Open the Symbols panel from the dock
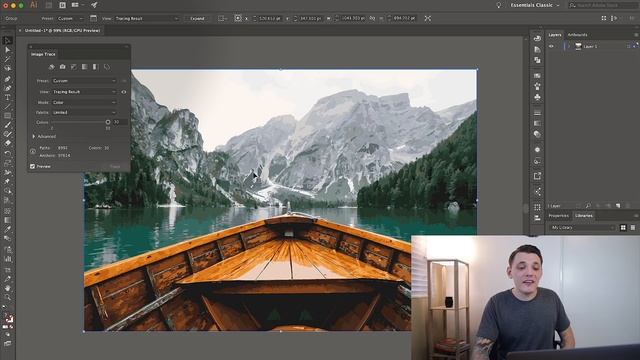This screenshot has width=640, height=360. click(x=537, y=97)
